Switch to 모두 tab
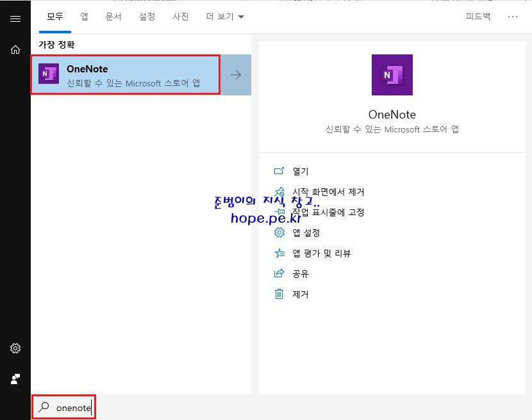 (55, 17)
